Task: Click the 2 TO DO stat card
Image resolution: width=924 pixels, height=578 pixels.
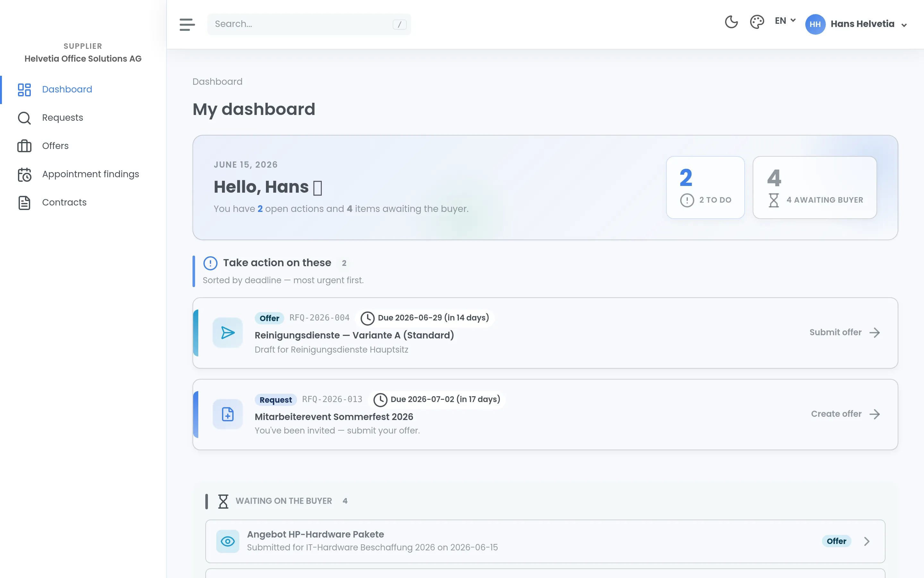Action: point(705,187)
